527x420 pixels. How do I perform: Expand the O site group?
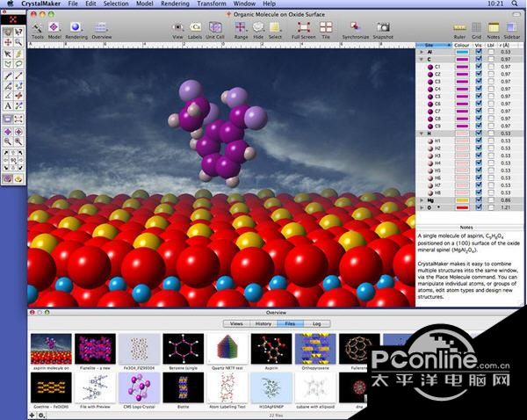tap(420, 207)
